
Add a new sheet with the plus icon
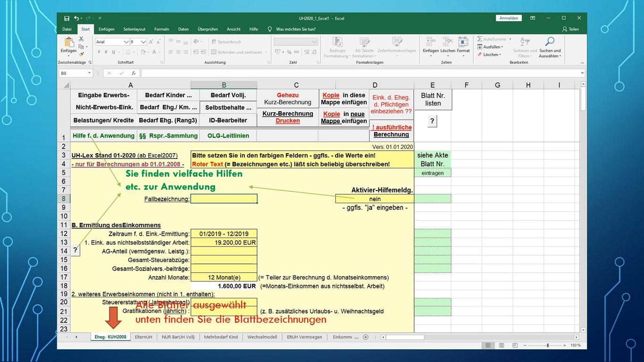pos(366,337)
